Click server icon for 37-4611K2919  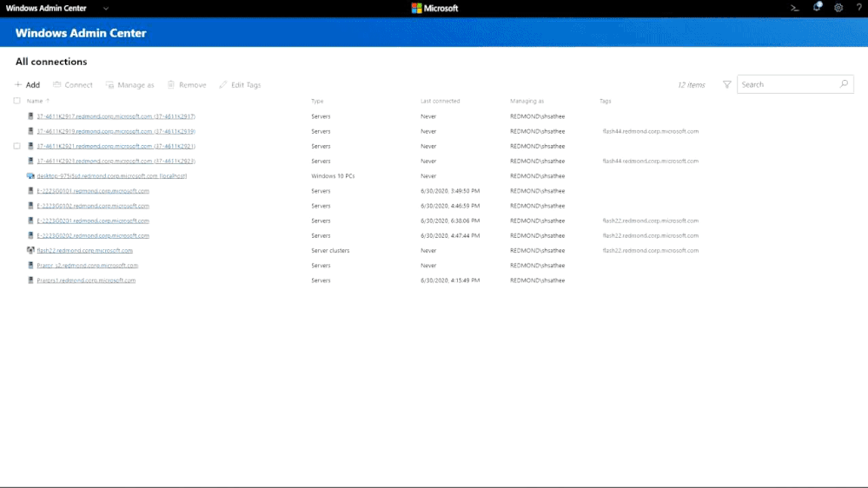click(30, 131)
